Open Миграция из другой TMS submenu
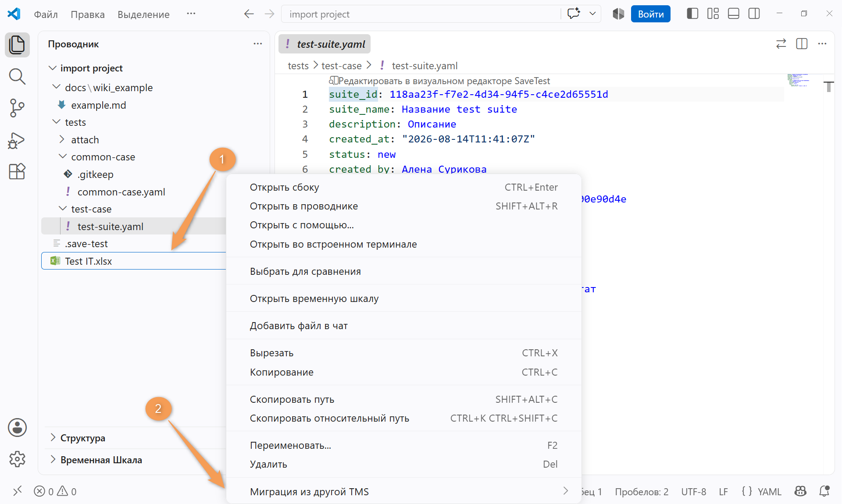Viewport: 842px width, 504px height. (404, 492)
